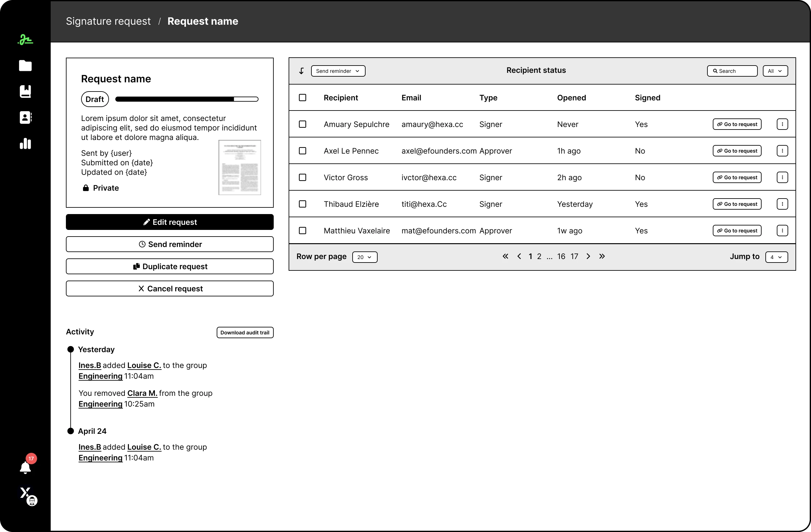Screen dimensions: 811x532
Task: Open the three-dot menu on Matthieu Vaxelaire row
Action: 782,231
